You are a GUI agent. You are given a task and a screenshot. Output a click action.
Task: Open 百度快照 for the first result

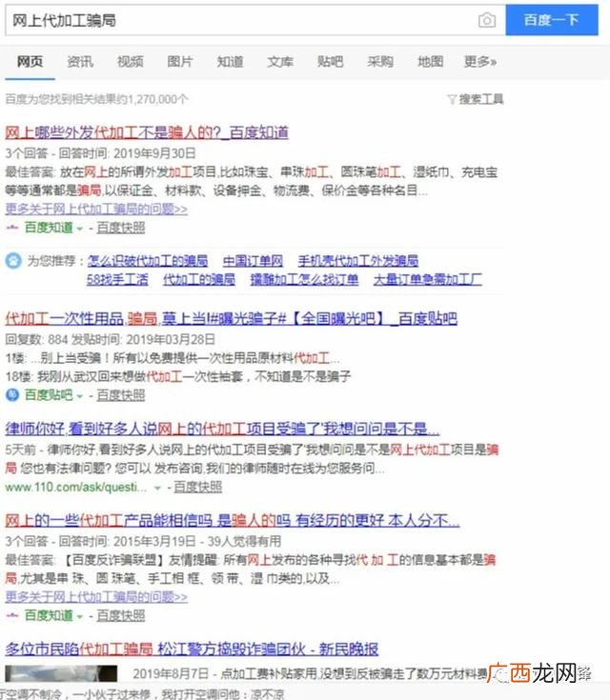[x=121, y=228]
